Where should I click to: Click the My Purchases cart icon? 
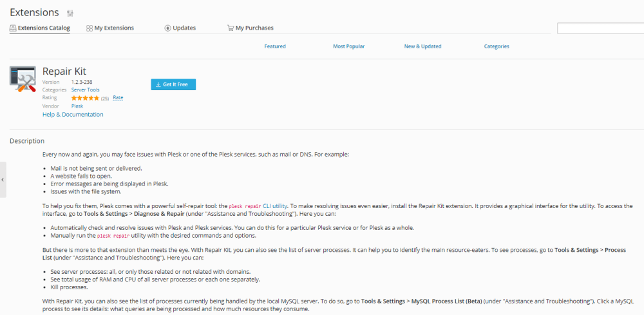(231, 28)
